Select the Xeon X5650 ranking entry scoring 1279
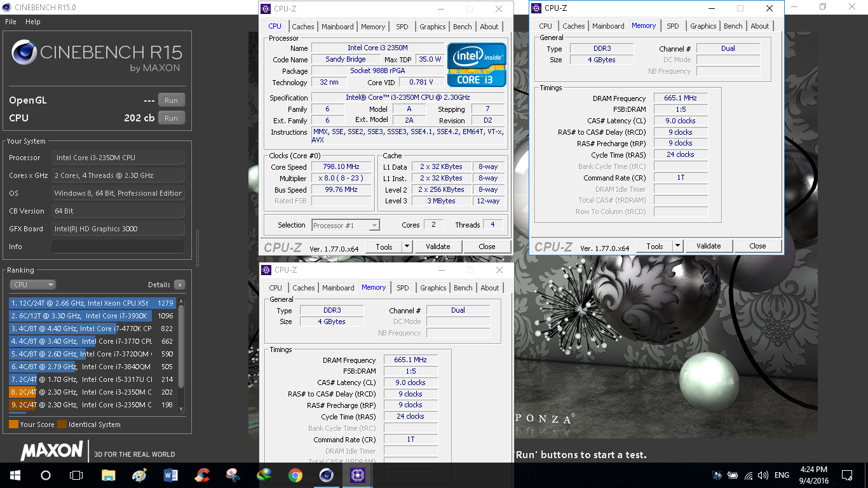Image resolution: width=868 pixels, height=488 pixels. (92, 303)
